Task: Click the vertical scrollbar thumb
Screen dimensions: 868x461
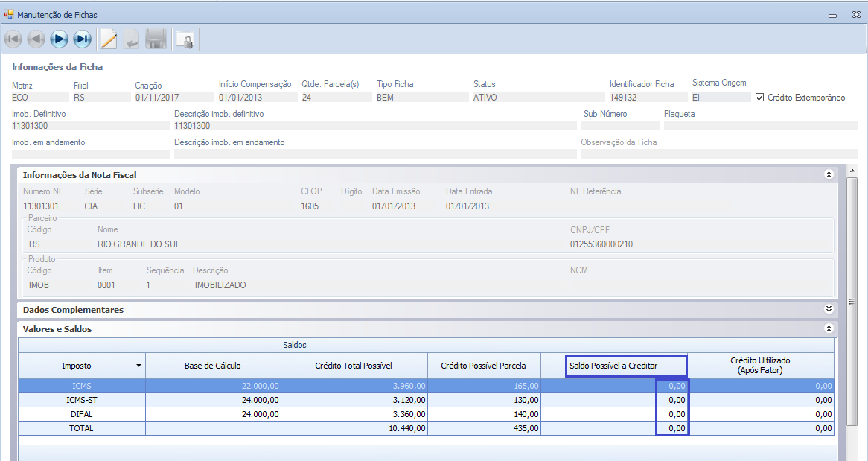Action: 852,301
